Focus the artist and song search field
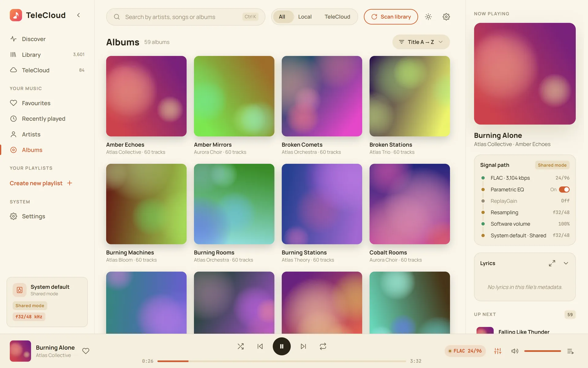Viewport: 588px width, 368px height. coord(186,17)
